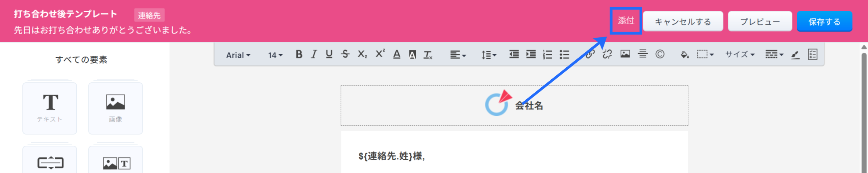Viewport: 868px width, 173px height.
Task: Insert an image via toolbar icon
Action: pos(625,54)
